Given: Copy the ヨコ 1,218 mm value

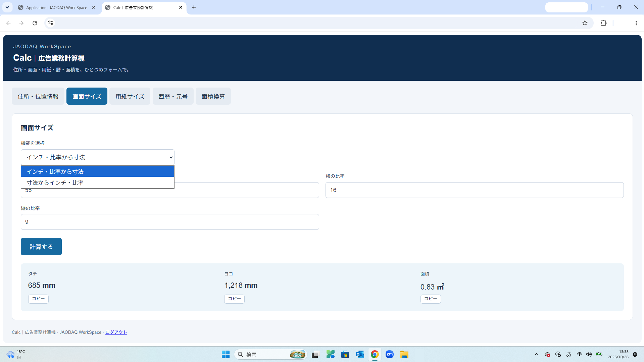Looking at the screenshot, I should [234, 299].
